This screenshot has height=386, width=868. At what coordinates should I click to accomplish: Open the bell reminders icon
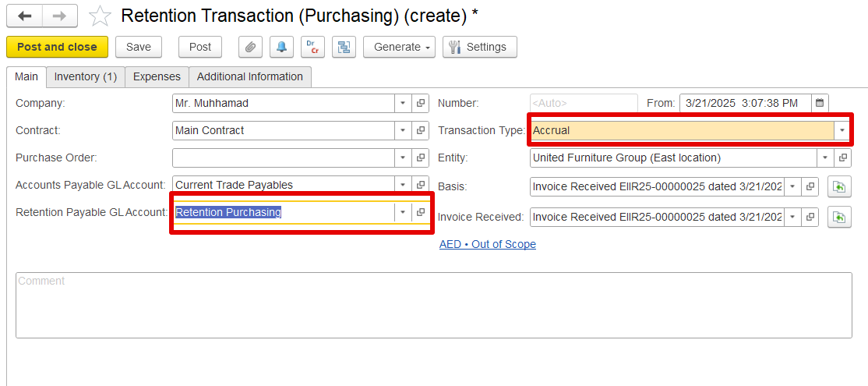pos(281,47)
